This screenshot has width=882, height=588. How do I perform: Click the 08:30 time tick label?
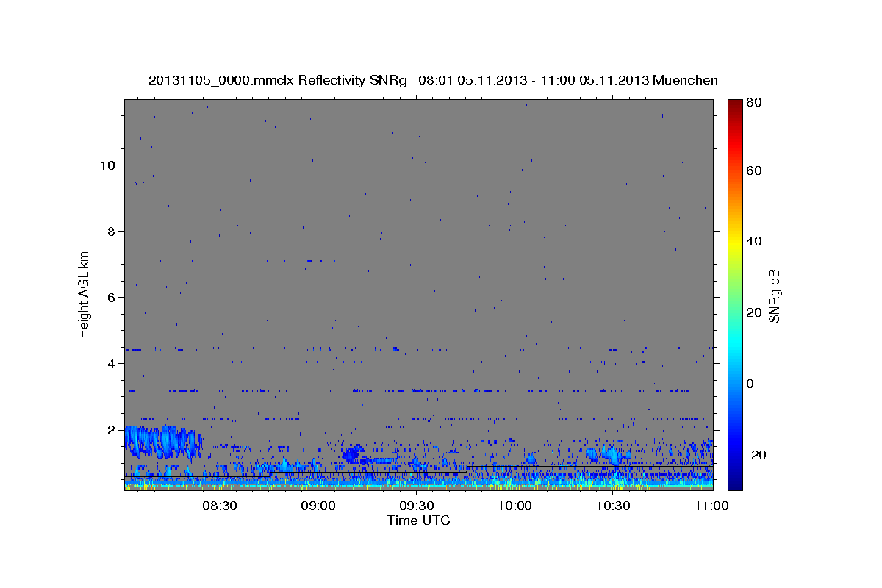pos(219,506)
